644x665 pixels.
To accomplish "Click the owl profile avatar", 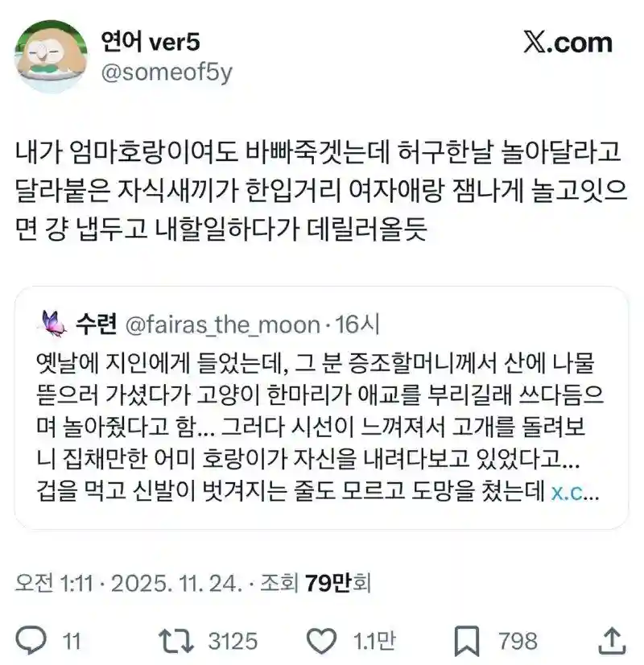I will coord(51,56).
